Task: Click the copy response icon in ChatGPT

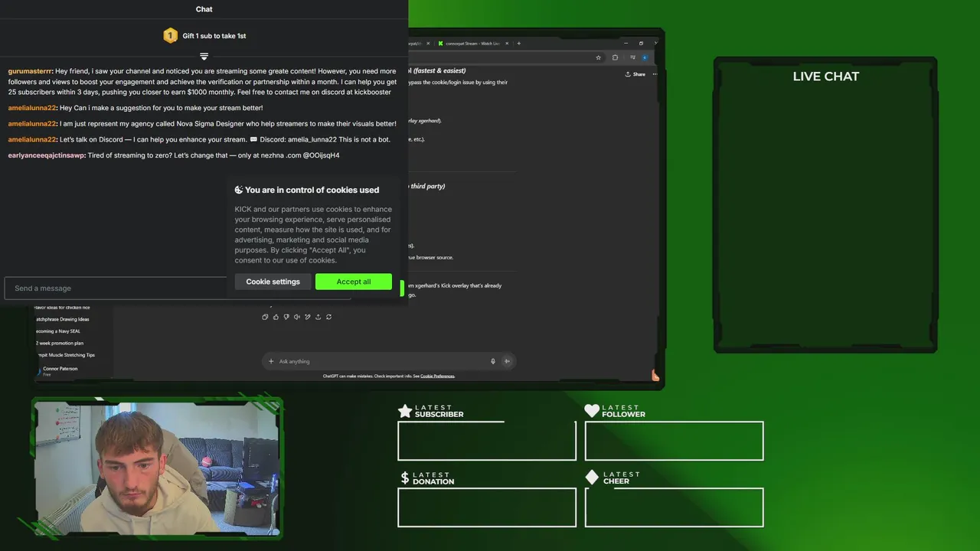Action: coord(265,317)
